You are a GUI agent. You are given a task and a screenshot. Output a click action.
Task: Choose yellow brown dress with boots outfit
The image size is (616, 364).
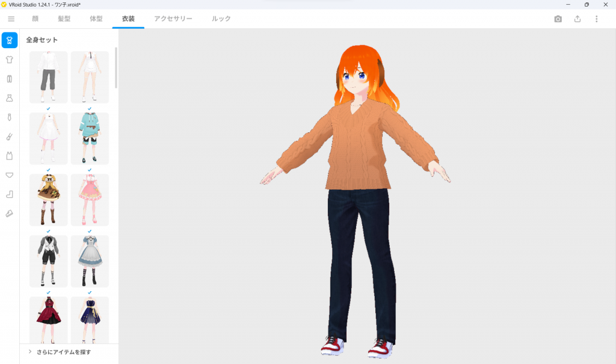coord(48,200)
